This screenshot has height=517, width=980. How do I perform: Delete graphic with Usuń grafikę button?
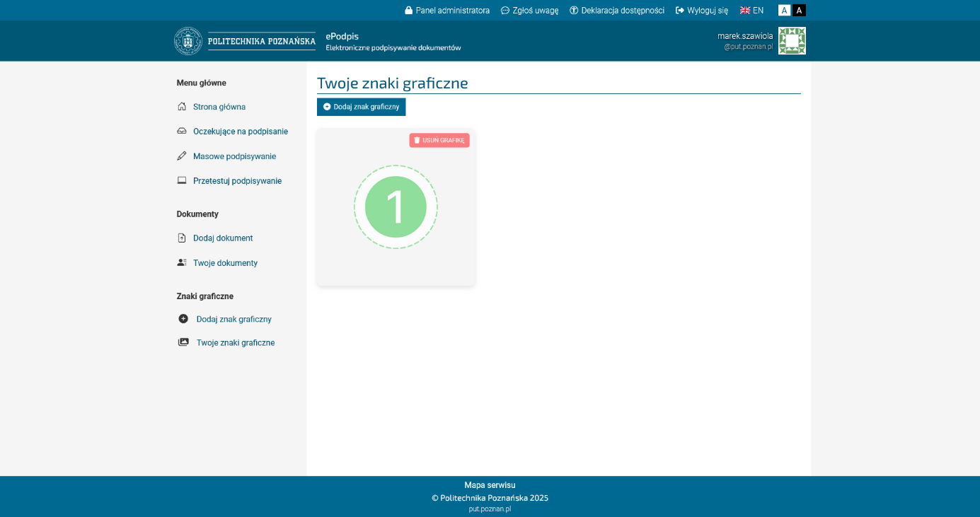(439, 140)
